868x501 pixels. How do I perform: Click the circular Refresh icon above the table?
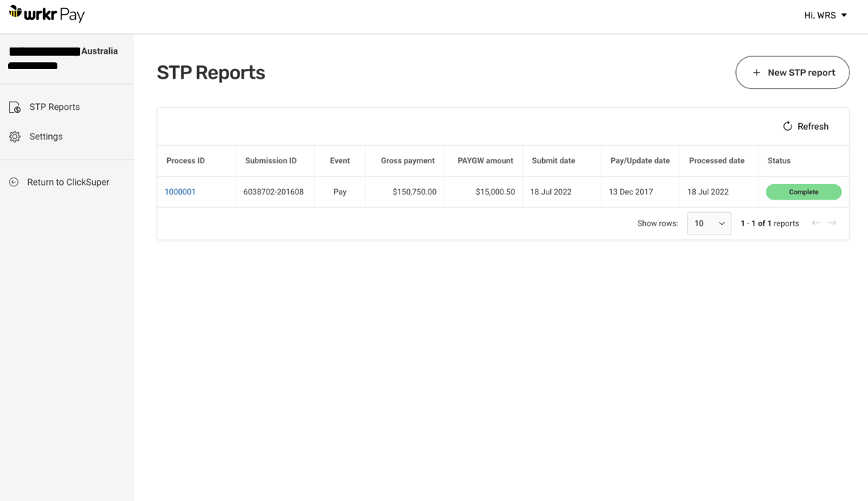[x=787, y=126]
